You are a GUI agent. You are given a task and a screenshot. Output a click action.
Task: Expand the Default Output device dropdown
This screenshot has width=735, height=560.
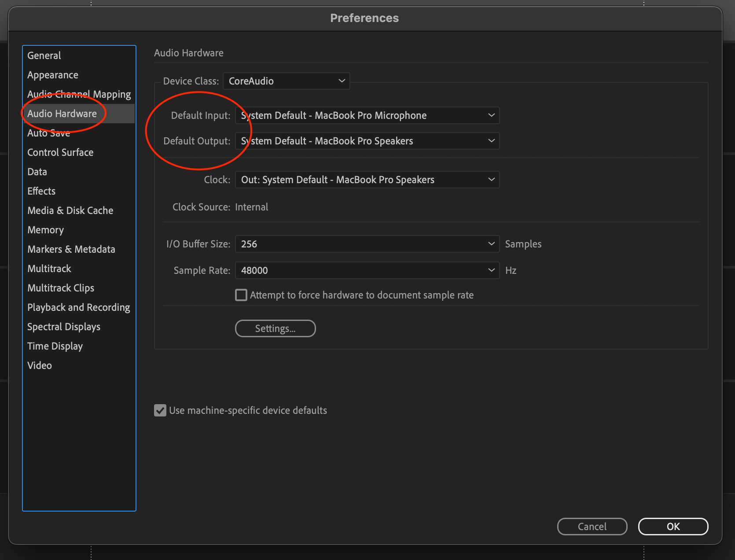(x=367, y=141)
